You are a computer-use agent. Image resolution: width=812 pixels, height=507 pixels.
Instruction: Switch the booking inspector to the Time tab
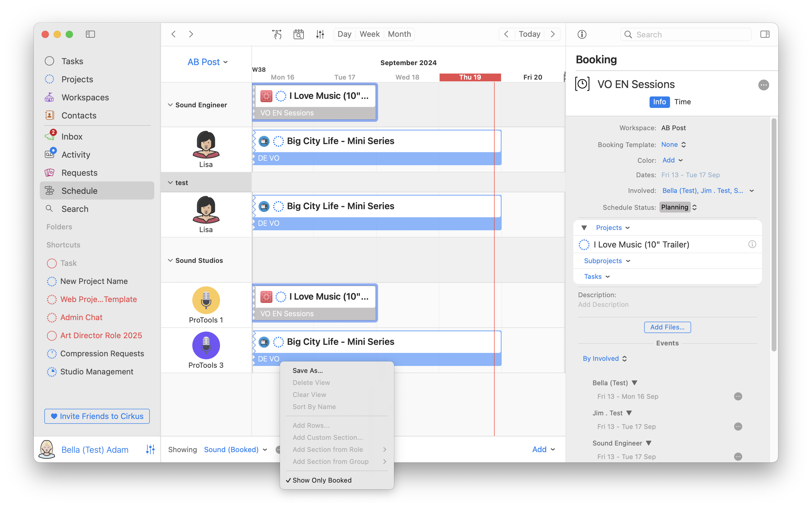click(x=682, y=102)
